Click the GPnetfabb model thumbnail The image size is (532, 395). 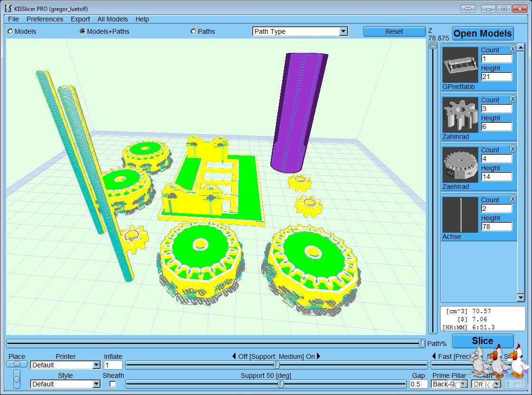(x=460, y=65)
